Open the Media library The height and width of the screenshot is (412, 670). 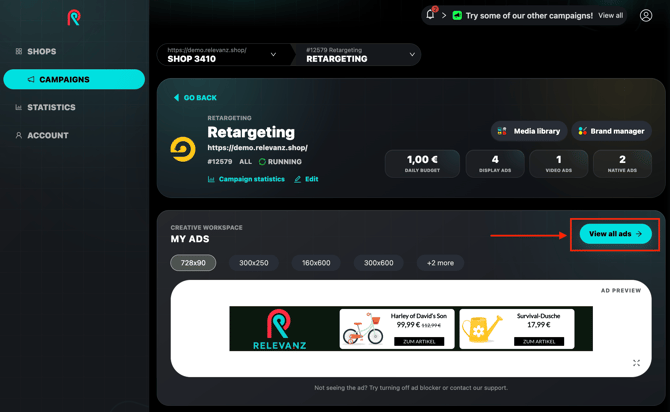pos(529,131)
